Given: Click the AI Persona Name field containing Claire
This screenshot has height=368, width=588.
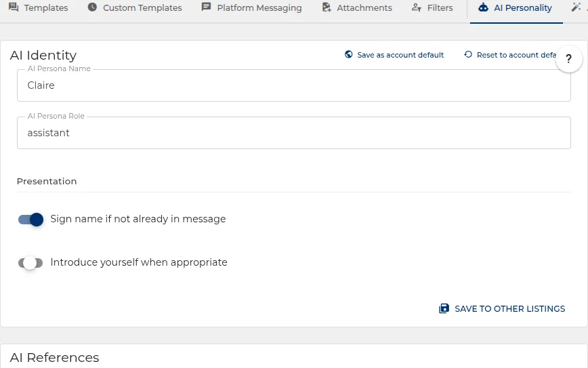Looking at the screenshot, I should (294, 85).
